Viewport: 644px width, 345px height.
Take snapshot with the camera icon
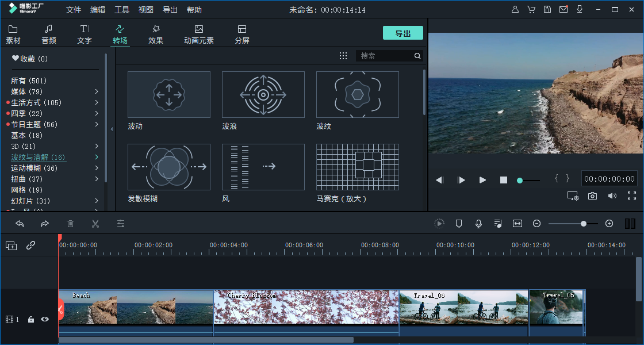click(592, 196)
